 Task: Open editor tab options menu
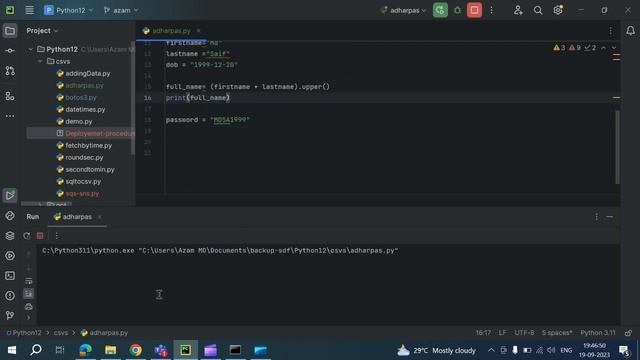point(611,31)
